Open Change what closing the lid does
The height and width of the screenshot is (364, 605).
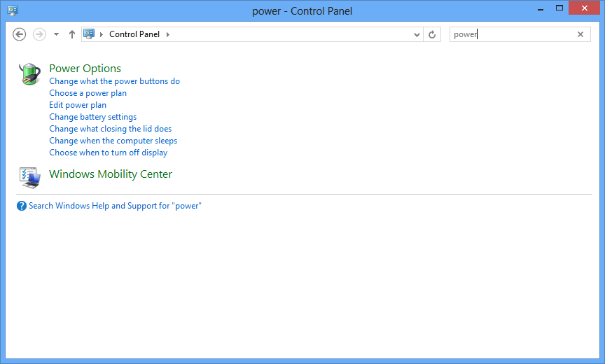111,129
